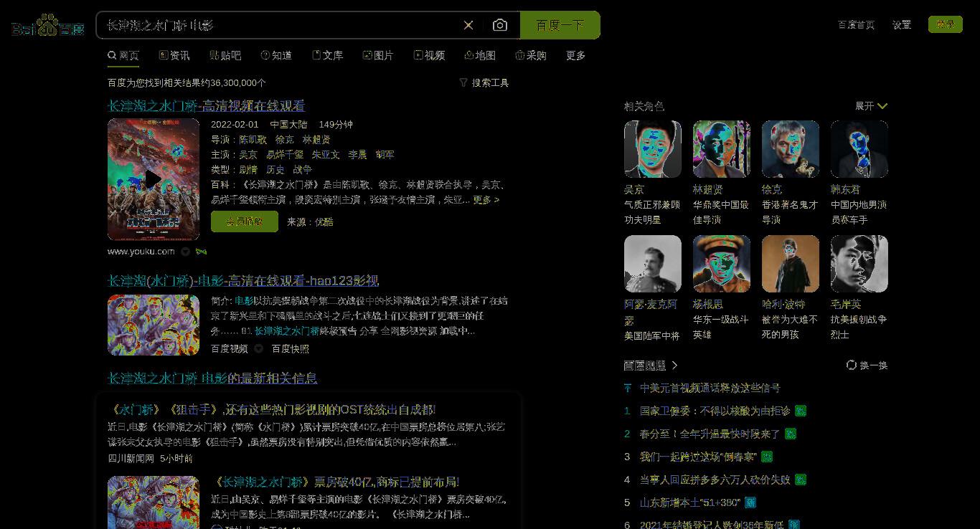The width and height of the screenshot is (980, 529).
Task: Open 票房破40亿,商标已提前布局 article
Action: coord(335,482)
